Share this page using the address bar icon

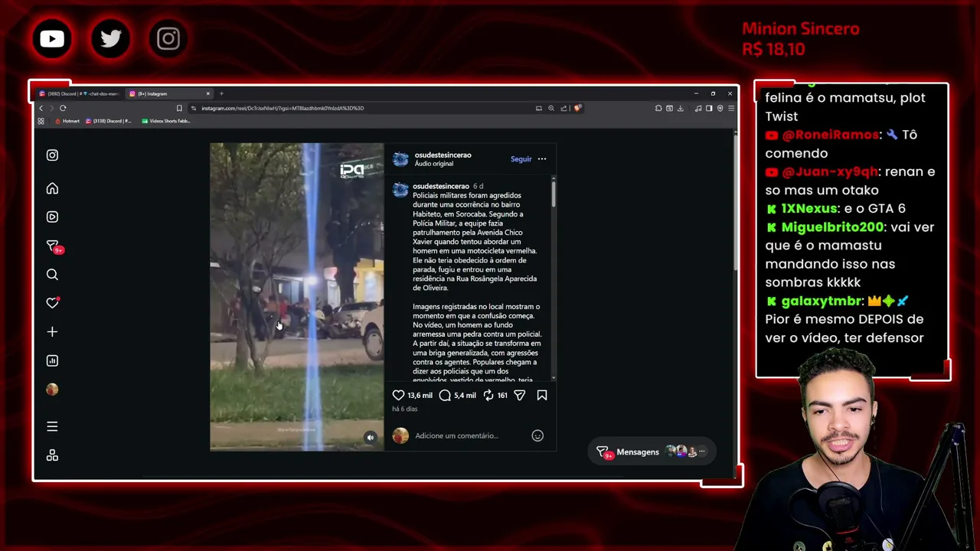pyautogui.click(x=563, y=108)
